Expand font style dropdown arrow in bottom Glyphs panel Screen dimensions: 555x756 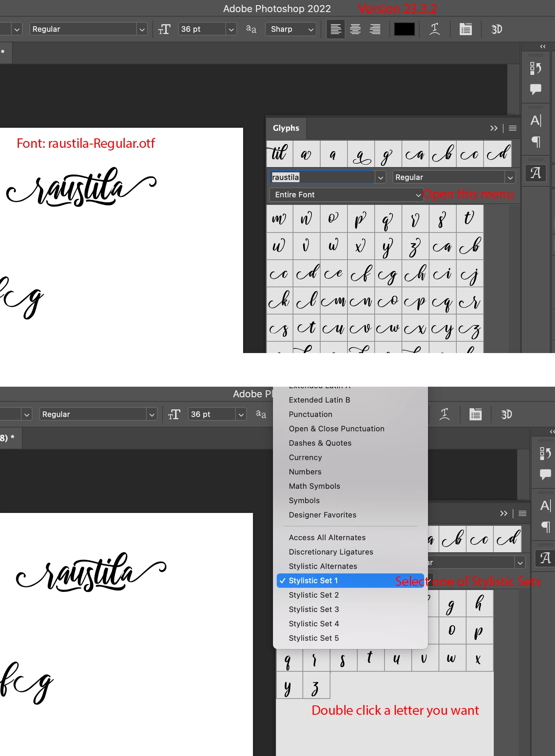[x=520, y=562]
